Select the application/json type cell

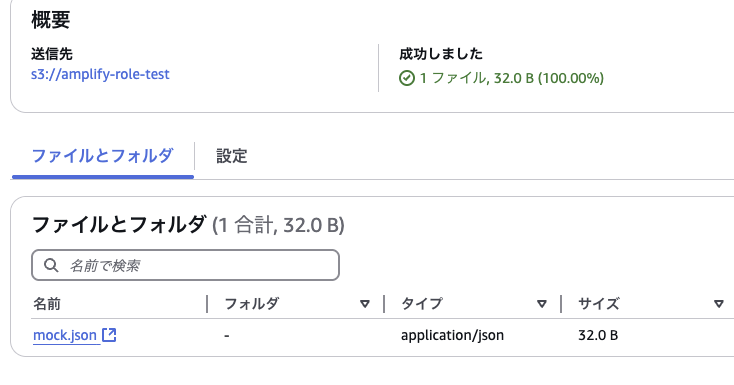point(452,335)
